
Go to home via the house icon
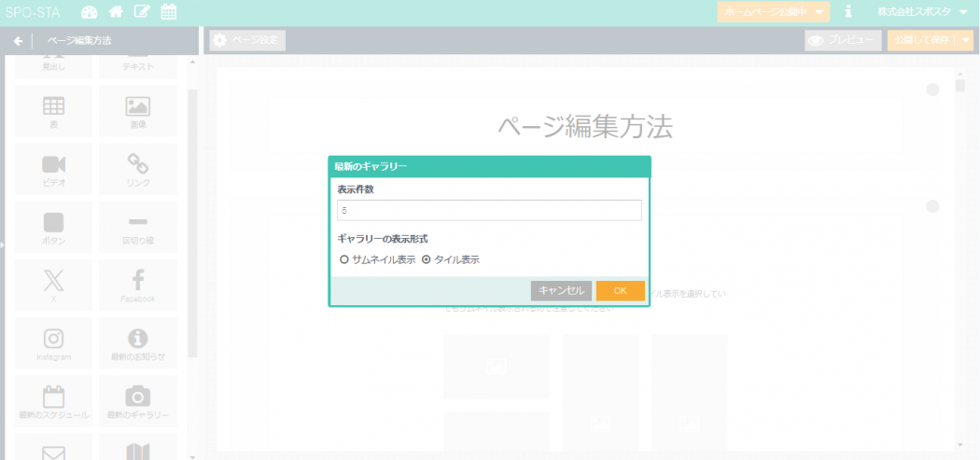[116, 12]
